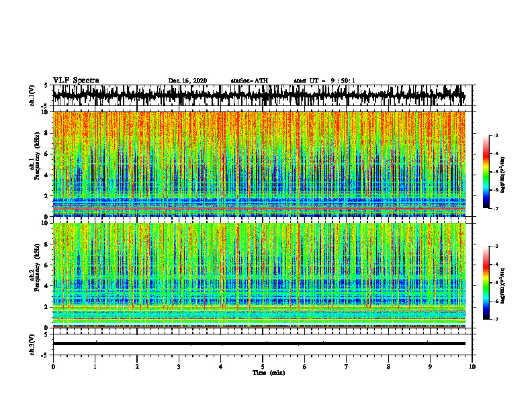Select the "start UT = 9 : 50: 1" text
The width and height of the screenshot is (532, 411).
[324, 81]
